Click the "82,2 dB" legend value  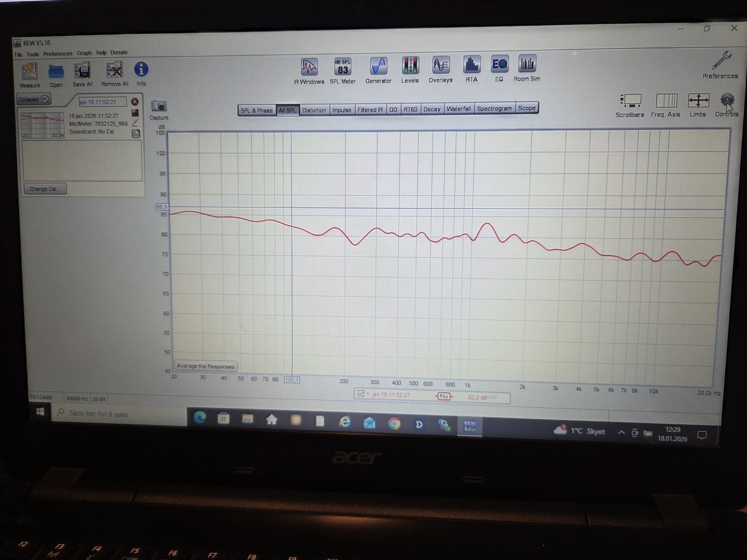(x=477, y=397)
